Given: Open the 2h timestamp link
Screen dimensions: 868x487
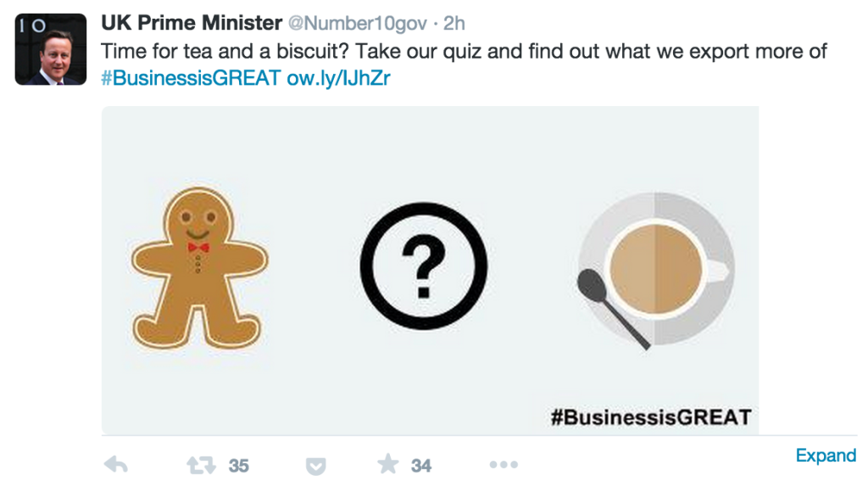Looking at the screenshot, I should point(454,23).
